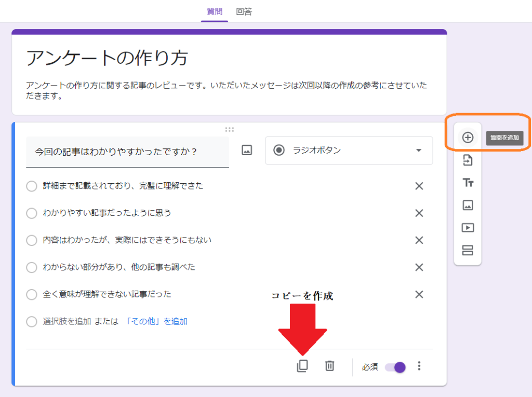Add a title and description block
532x397 pixels.
tap(467, 183)
